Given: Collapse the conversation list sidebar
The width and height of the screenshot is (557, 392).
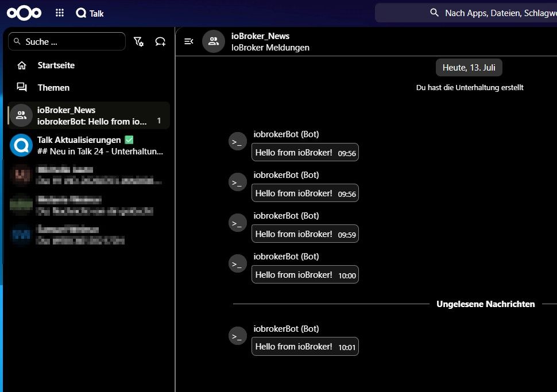Looking at the screenshot, I should pyautogui.click(x=188, y=41).
